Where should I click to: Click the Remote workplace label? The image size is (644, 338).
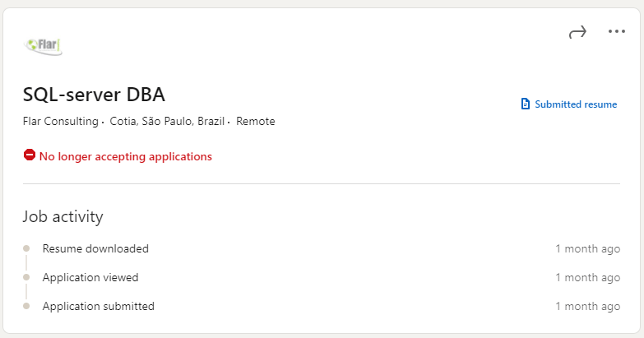click(x=256, y=122)
